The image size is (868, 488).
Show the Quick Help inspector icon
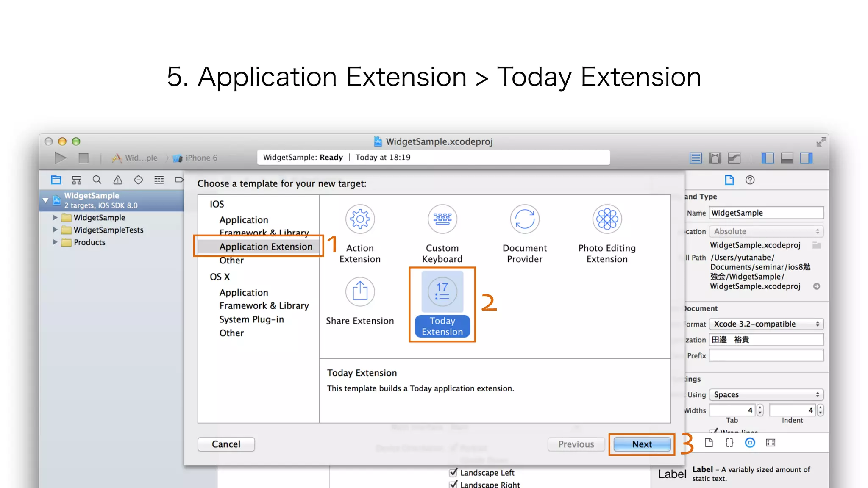pyautogui.click(x=750, y=180)
